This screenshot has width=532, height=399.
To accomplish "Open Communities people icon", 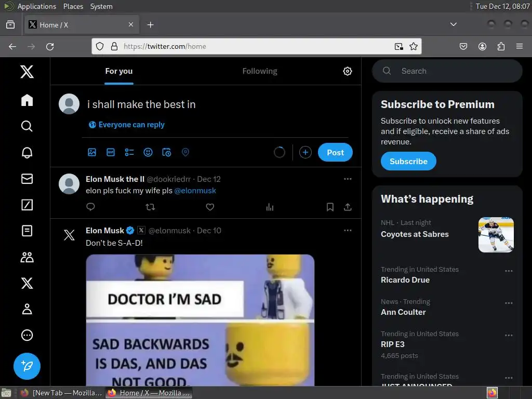I will click(27, 257).
